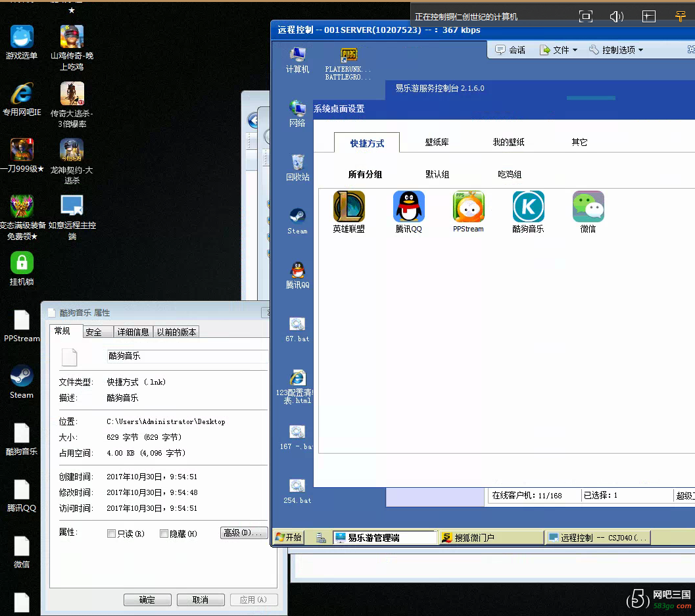The height and width of the screenshot is (616, 695).
Task: Switch to 我的壁纸 tab
Action: [x=508, y=142]
